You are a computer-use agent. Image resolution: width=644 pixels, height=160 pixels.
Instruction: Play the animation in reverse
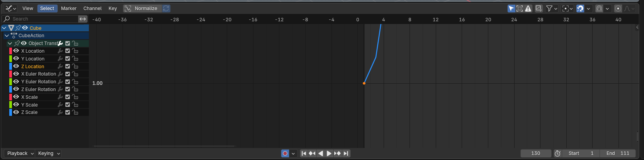(x=321, y=153)
